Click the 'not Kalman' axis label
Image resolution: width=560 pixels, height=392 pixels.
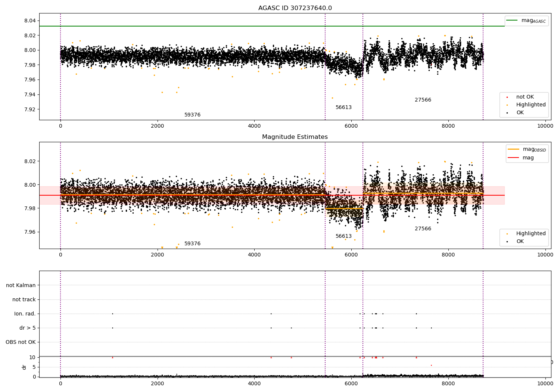click(x=21, y=286)
